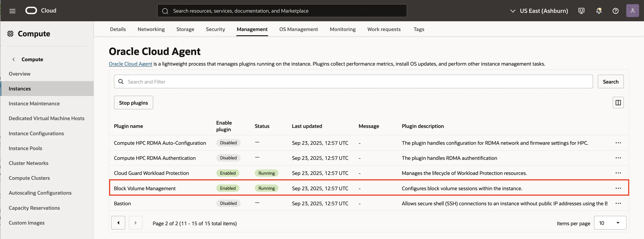Open actions menu for Bastion row
Image resolution: width=644 pixels, height=239 pixels.
tap(618, 203)
